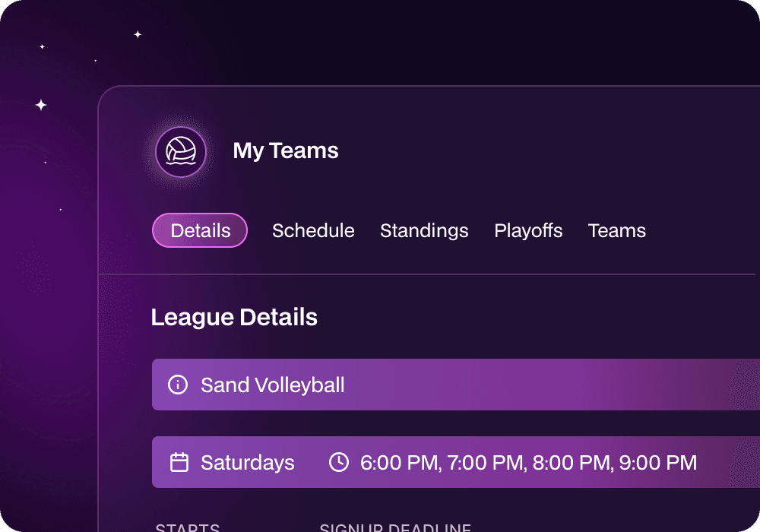Viewport: 760px width, 532px height.
Task: Click the Saturdays schedule bar
Action: point(247,462)
